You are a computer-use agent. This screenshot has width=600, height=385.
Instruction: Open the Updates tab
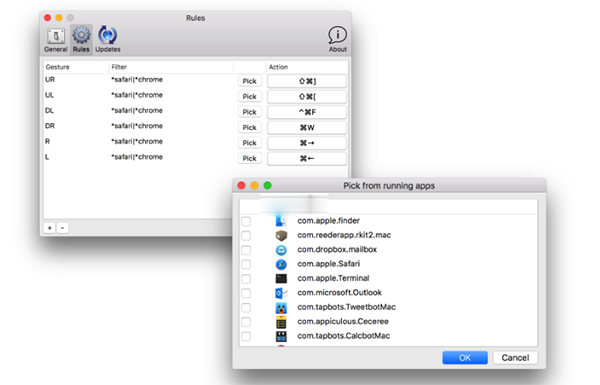pos(108,40)
